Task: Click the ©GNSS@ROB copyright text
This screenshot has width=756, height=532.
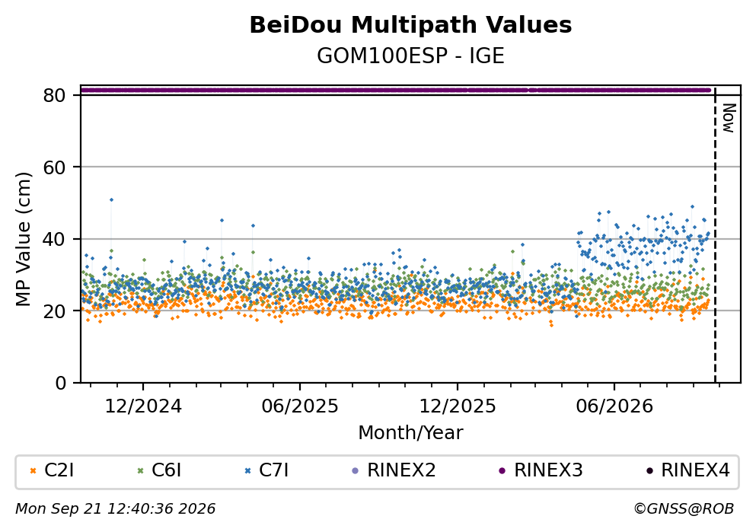Action: [684, 508]
